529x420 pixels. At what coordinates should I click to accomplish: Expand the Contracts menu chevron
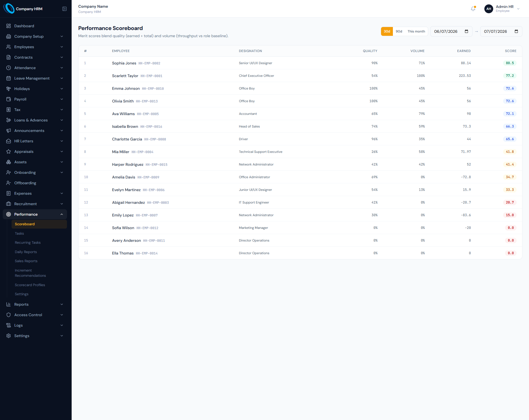[x=62, y=57]
